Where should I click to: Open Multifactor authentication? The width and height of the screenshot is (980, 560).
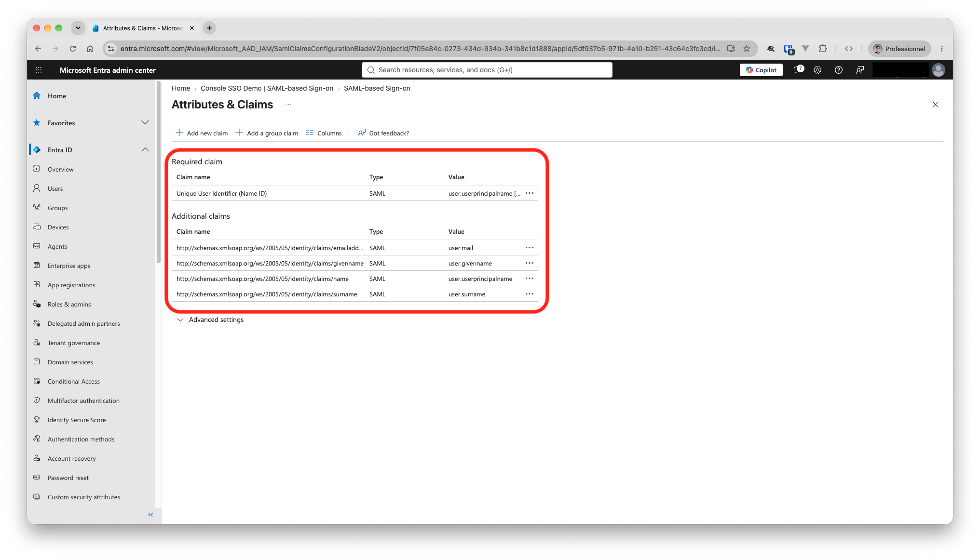pyautogui.click(x=83, y=400)
